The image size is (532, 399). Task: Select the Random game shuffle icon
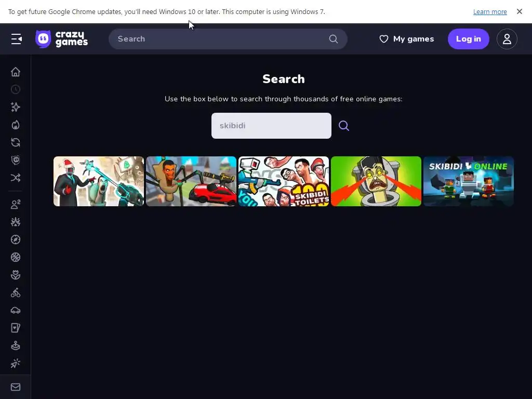coord(16,178)
